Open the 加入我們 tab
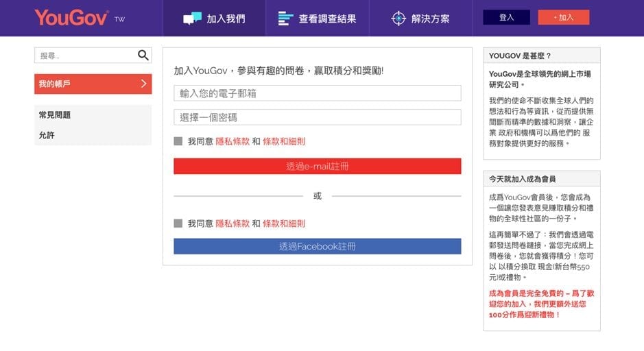Screen dimensions: 644x351 [214, 19]
